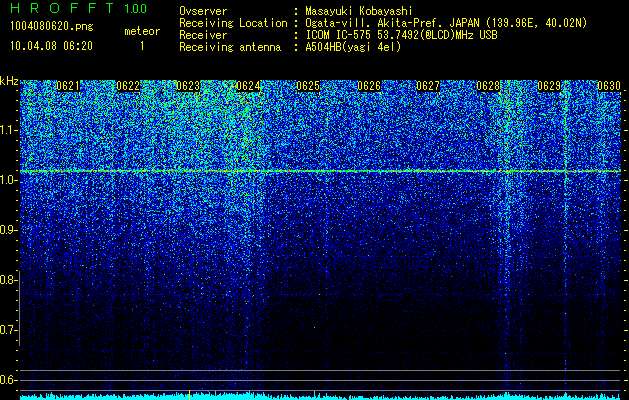
Task: Click the 1.1 kHz axis label
Action: tap(8, 130)
